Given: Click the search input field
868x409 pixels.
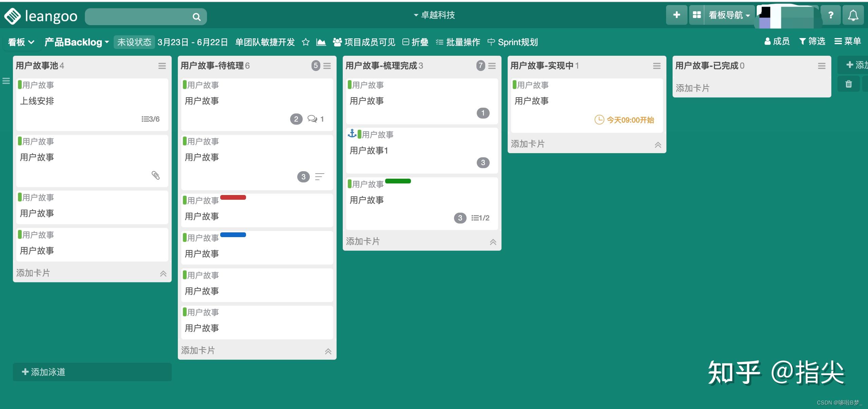Looking at the screenshot, I should tap(143, 16).
